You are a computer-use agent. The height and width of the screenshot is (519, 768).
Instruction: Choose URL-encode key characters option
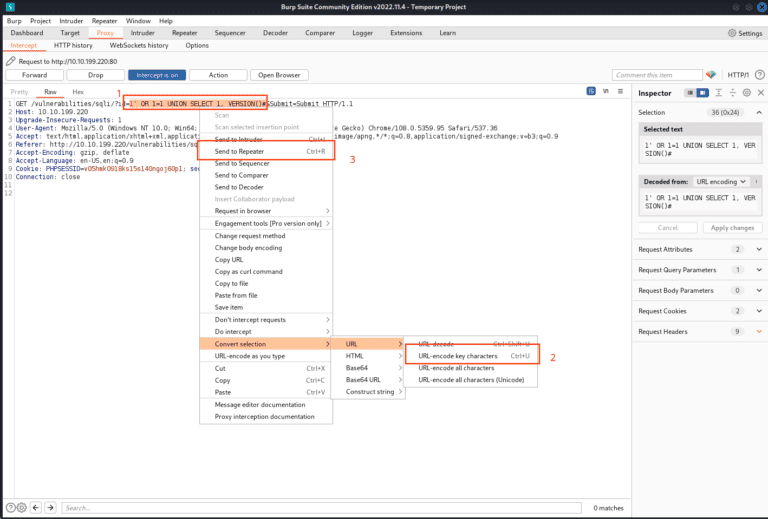(457, 355)
